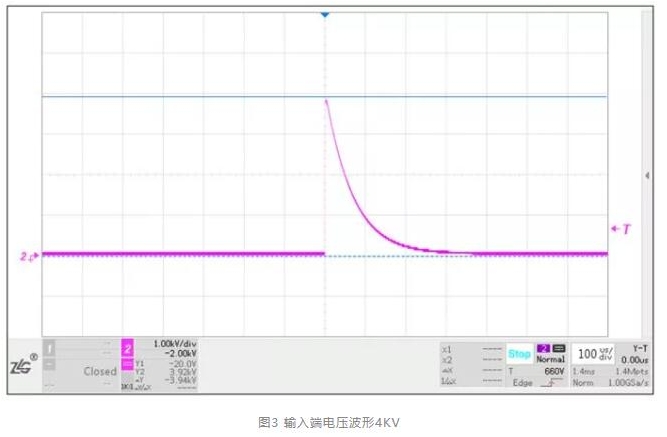Click the trigger level T arrow marker
This screenshot has width=667, height=437.
tap(621, 229)
